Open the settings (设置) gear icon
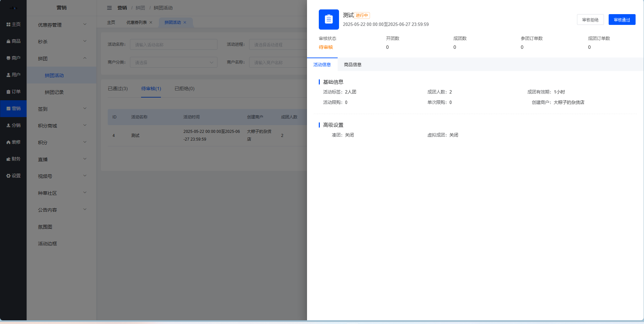 point(8,176)
